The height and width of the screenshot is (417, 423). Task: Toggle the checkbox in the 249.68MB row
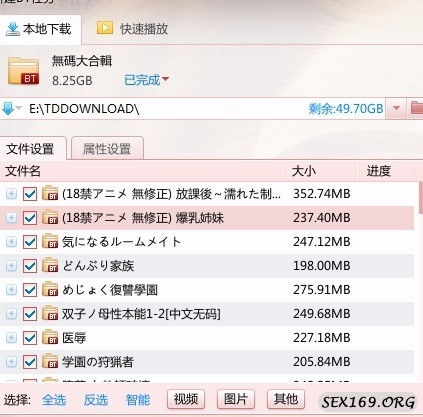pyautogui.click(x=30, y=314)
